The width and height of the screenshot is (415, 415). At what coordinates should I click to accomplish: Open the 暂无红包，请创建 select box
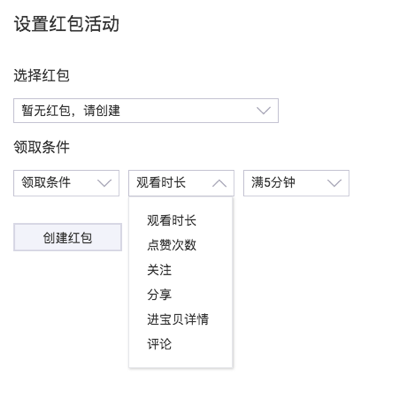(x=146, y=111)
